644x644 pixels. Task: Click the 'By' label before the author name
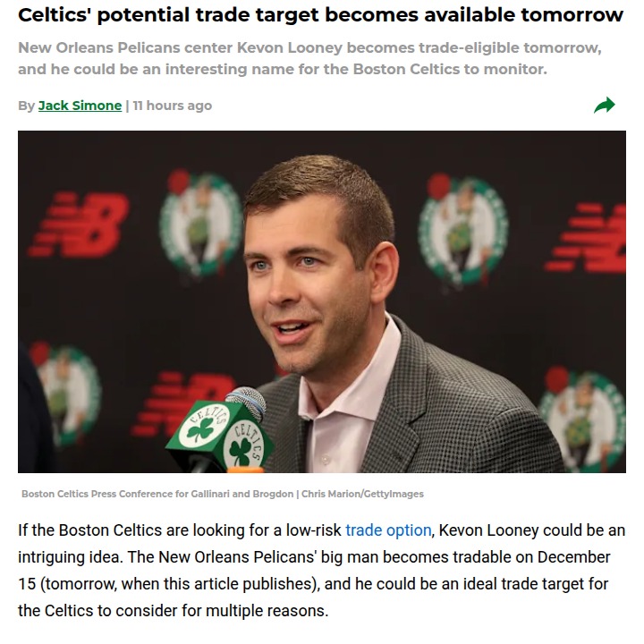pos(26,106)
